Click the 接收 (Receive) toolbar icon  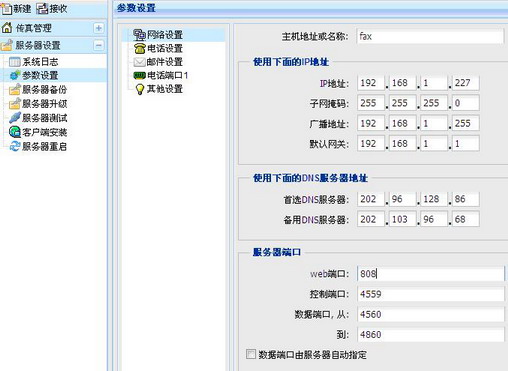pos(42,9)
